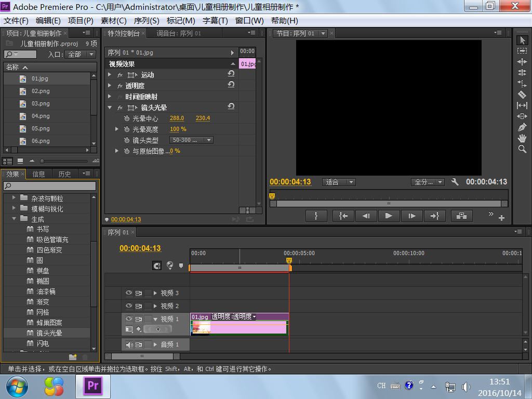
Task: Select the Pen tool in tools panel
Action: tap(522, 127)
